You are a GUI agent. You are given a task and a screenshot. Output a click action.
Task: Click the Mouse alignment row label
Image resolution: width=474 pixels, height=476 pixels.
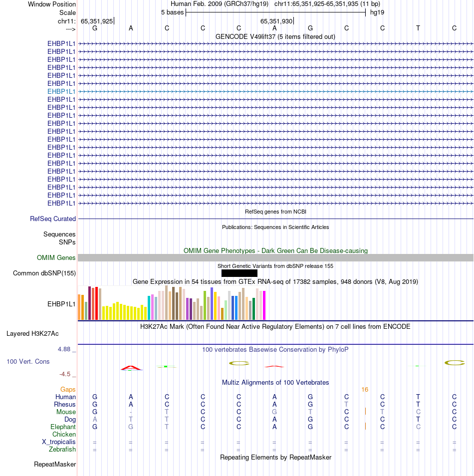(66, 412)
